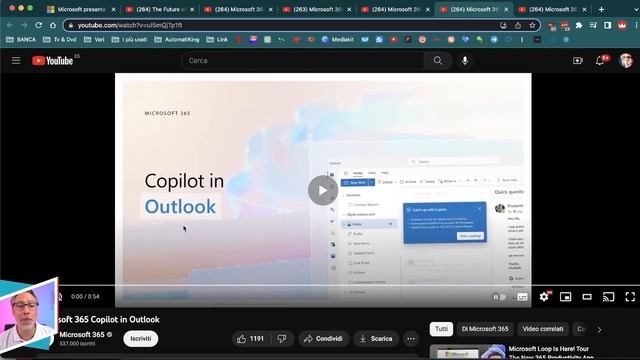The width and height of the screenshot is (640, 360).
Task: Switch to the (263) Microsoft tab
Action: tap(316, 9)
